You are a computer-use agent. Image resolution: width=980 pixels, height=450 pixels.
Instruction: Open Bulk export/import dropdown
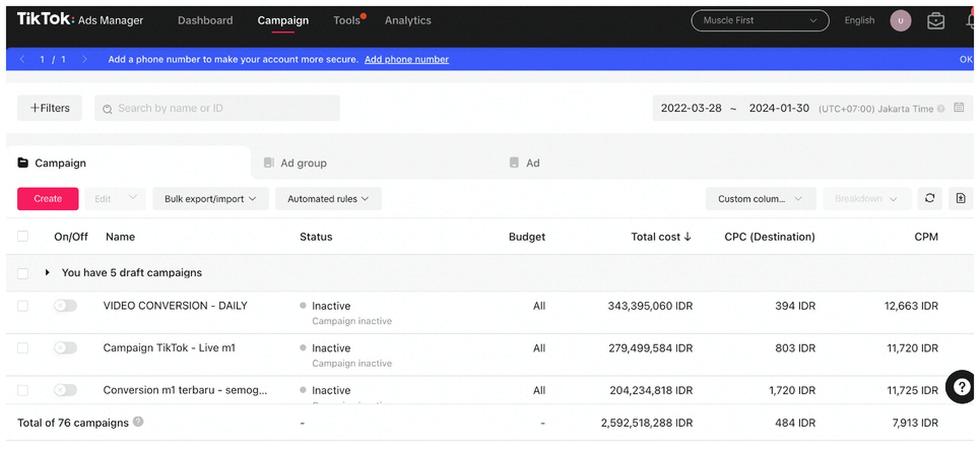coord(210,199)
